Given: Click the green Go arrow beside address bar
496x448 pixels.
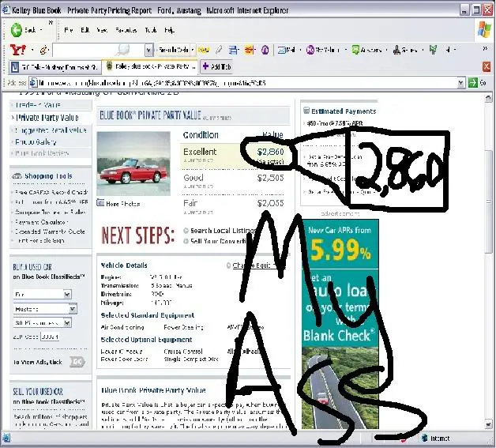Looking at the screenshot, I should tap(473, 83).
